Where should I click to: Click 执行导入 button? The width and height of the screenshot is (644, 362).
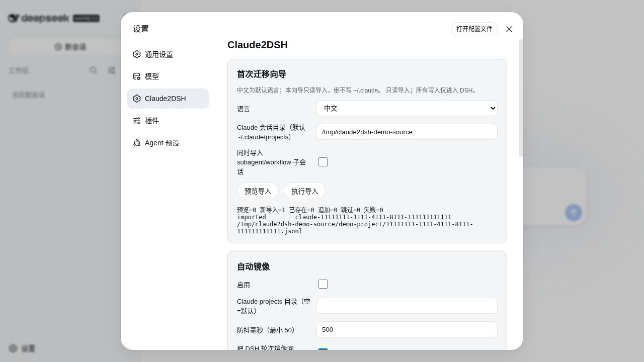305,191
